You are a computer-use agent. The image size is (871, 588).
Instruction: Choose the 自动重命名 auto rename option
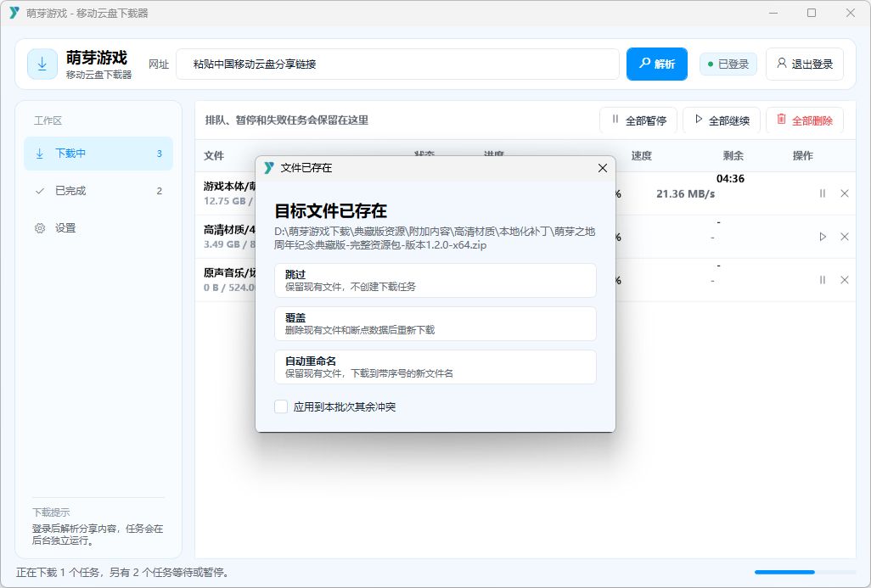(435, 367)
